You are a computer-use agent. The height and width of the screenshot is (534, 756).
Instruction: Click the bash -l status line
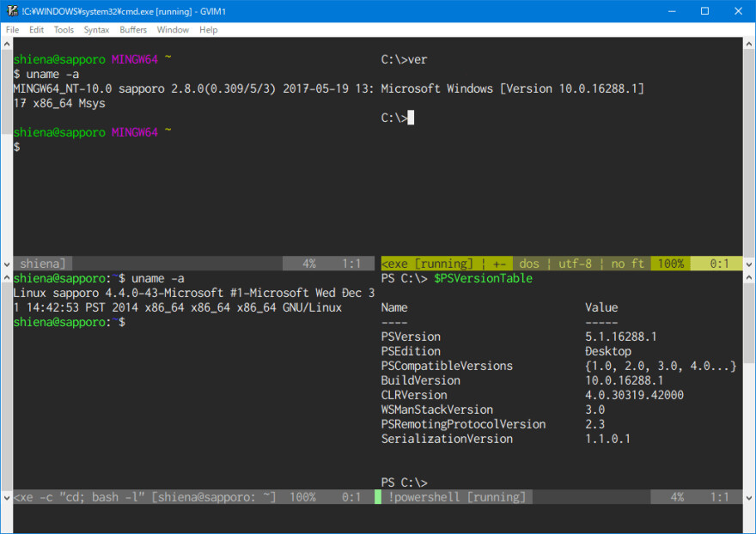[x=146, y=497]
